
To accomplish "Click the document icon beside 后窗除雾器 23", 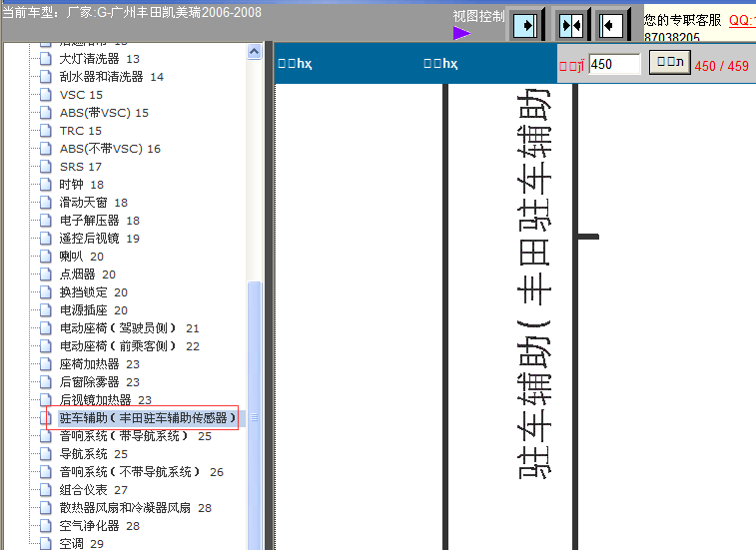I will pos(46,381).
